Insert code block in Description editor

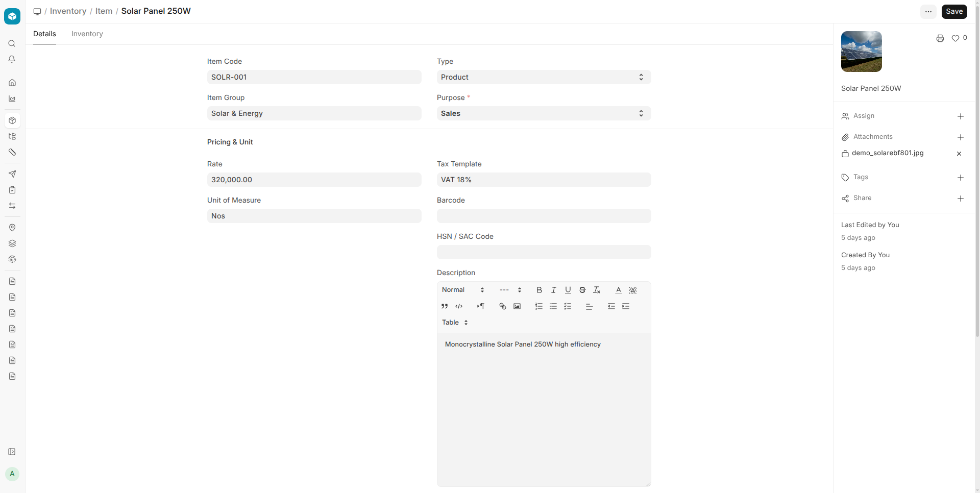[x=459, y=306]
